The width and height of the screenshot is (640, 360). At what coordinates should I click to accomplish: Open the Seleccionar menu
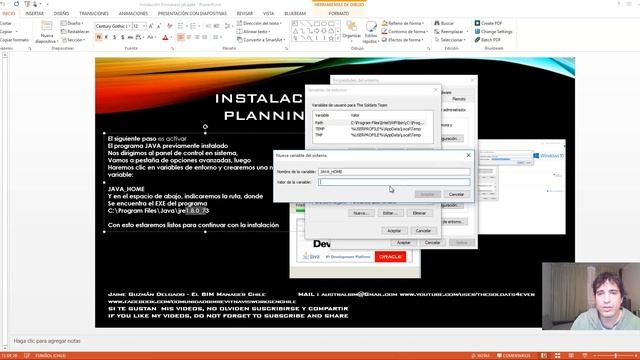450,40
